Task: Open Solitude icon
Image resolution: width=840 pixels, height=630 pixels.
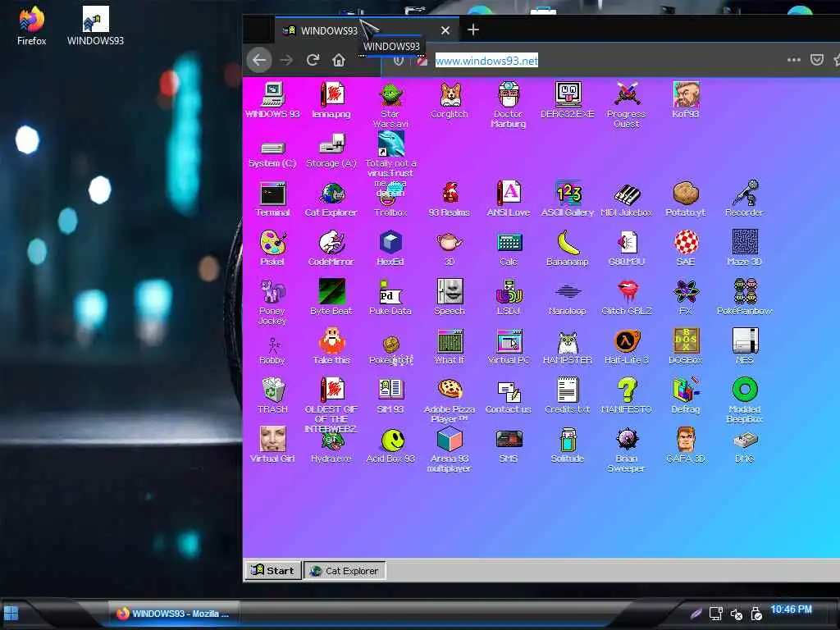Action: 568,440
